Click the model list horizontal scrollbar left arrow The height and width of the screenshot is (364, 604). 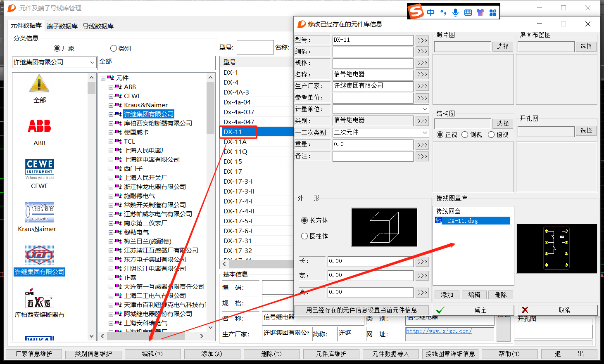pos(225,263)
